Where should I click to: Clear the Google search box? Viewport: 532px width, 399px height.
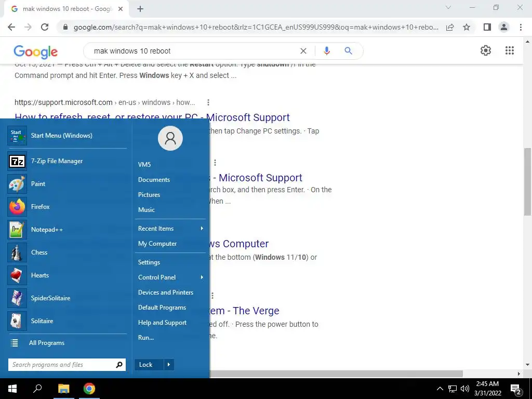303,51
